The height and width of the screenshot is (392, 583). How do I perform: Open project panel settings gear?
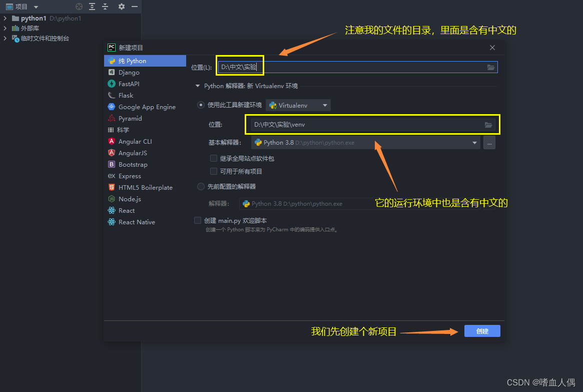tap(121, 7)
